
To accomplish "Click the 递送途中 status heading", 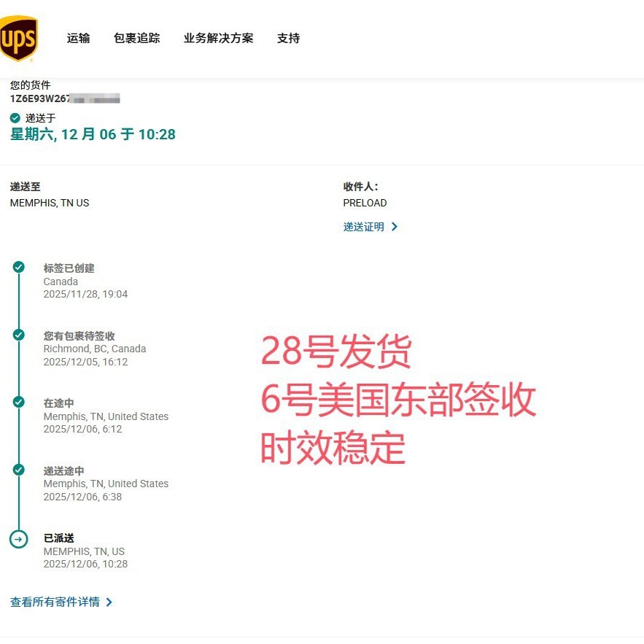I will [63, 470].
